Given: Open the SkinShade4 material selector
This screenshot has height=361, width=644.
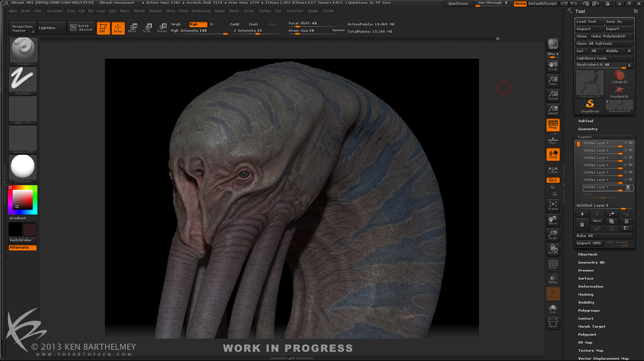Looking at the screenshot, I should point(23,169).
